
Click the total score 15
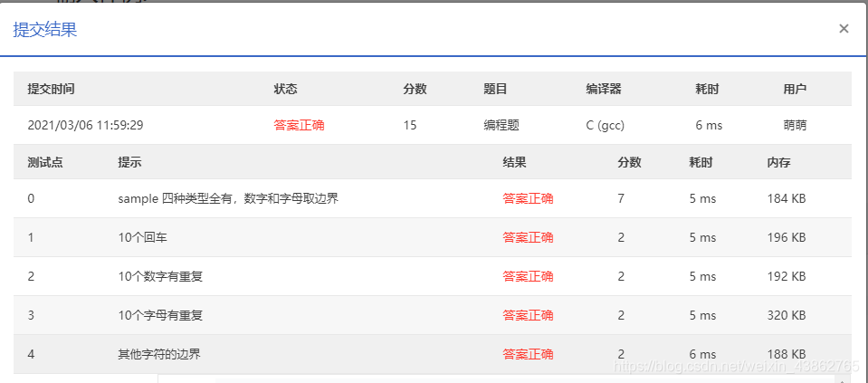tap(410, 125)
